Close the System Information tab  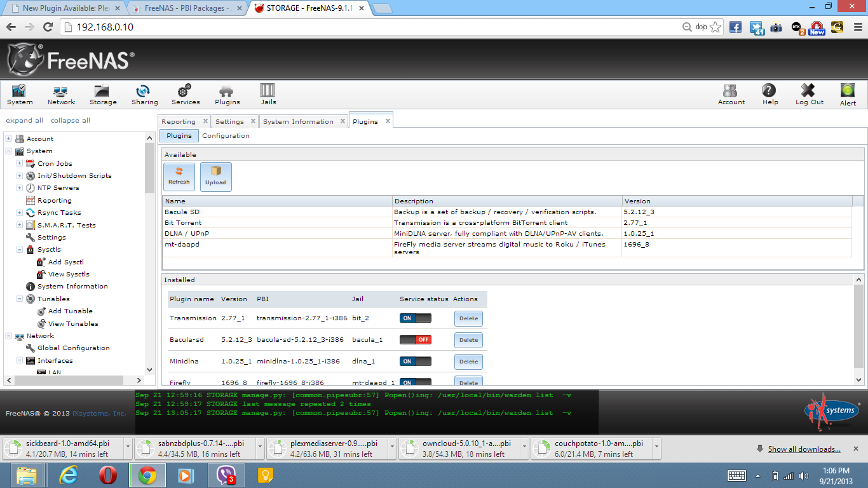(x=342, y=121)
